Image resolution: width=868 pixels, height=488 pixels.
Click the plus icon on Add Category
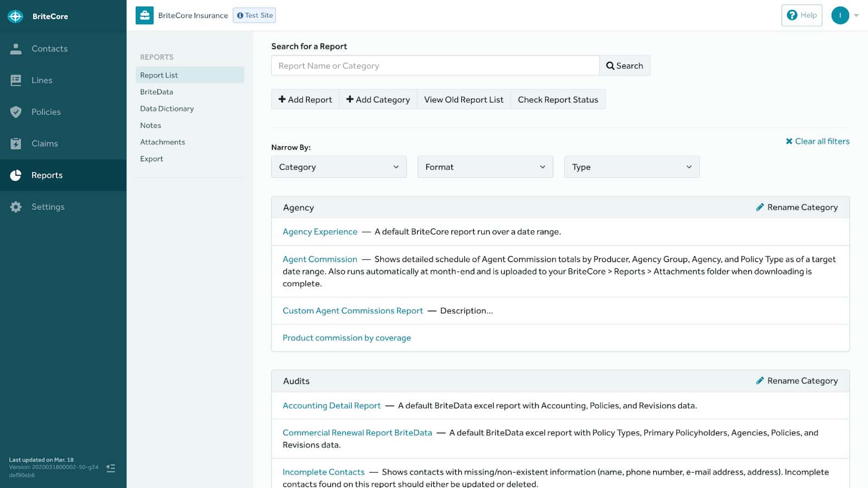(x=350, y=99)
